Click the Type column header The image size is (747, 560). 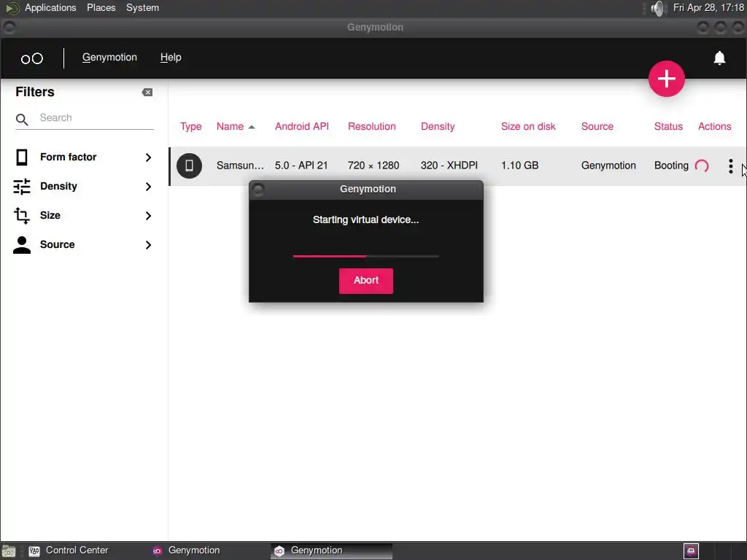pyautogui.click(x=190, y=126)
